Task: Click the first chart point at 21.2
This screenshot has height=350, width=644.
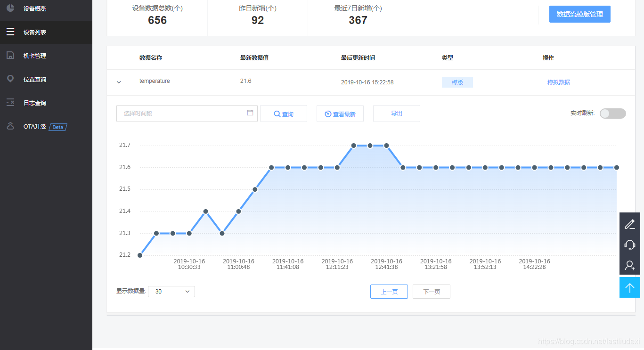Action: [x=140, y=255]
